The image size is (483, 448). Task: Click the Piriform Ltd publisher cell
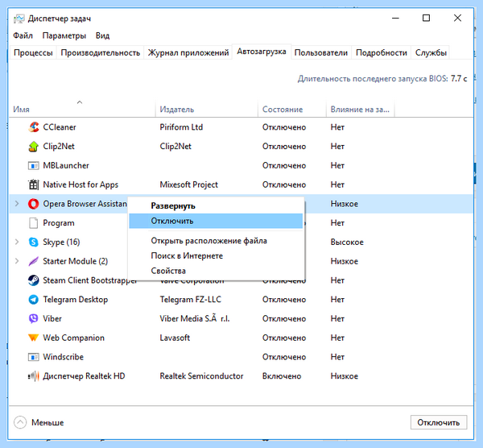click(181, 127)
